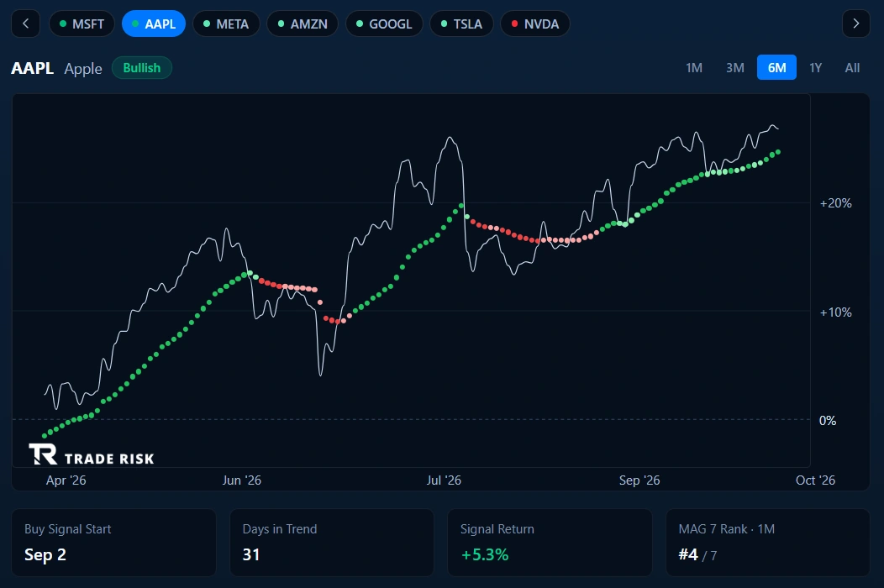Select the AAPL ticker chip

point(153,24)
